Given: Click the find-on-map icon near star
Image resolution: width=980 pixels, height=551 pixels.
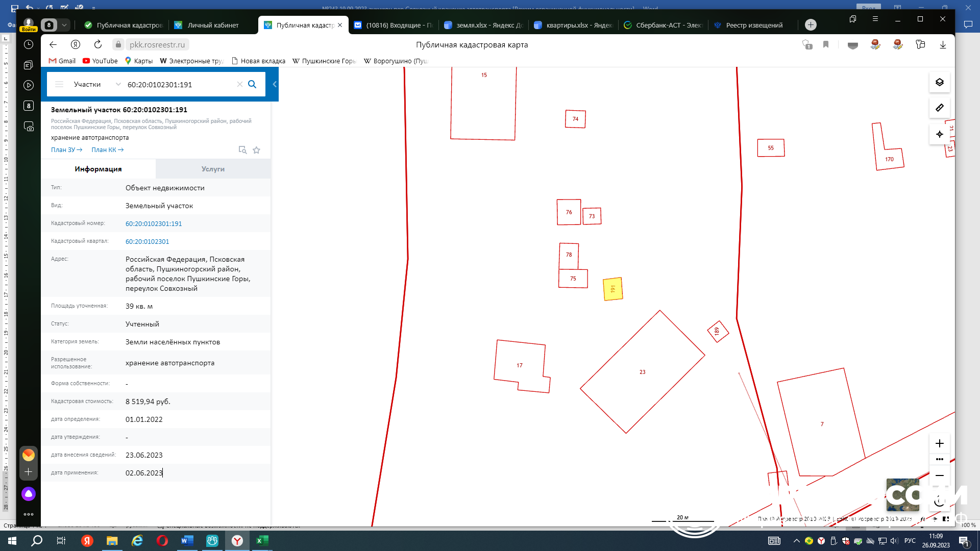Looking at the screenshot, I should point(242,150).
